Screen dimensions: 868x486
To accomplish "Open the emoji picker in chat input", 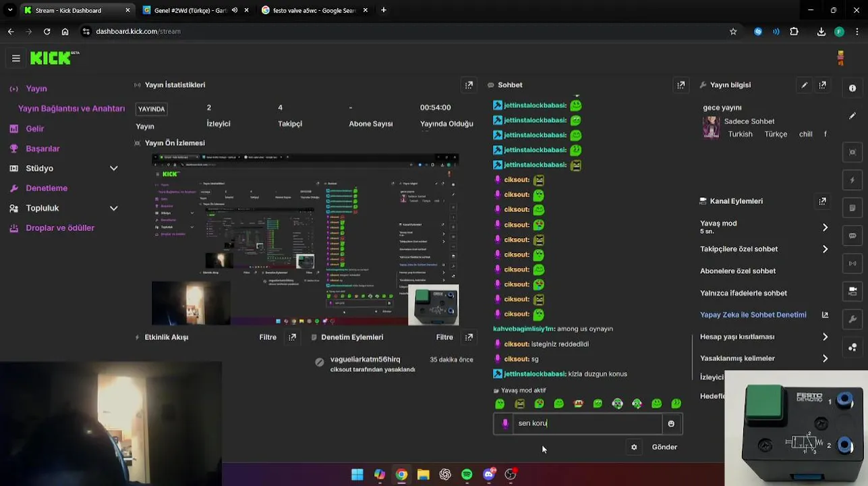I will [671, 423].
